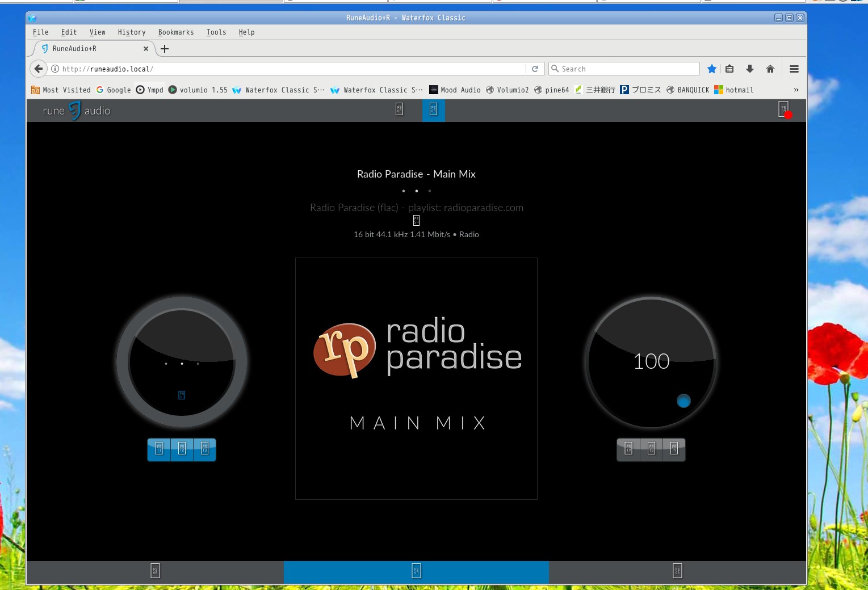This screenshot has width=868, height=590.
Task: Open the Waterfox hamburger menu
Action: (794, 69)
